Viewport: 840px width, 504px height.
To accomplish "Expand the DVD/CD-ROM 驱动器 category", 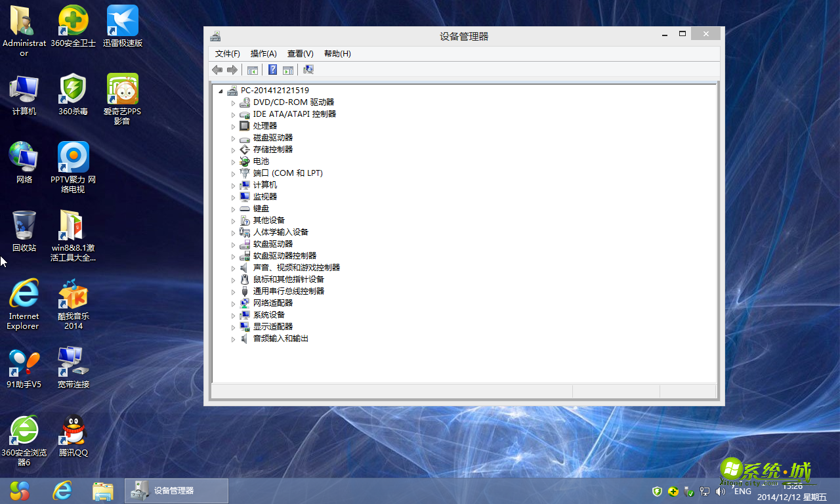I will pos(234,102).
